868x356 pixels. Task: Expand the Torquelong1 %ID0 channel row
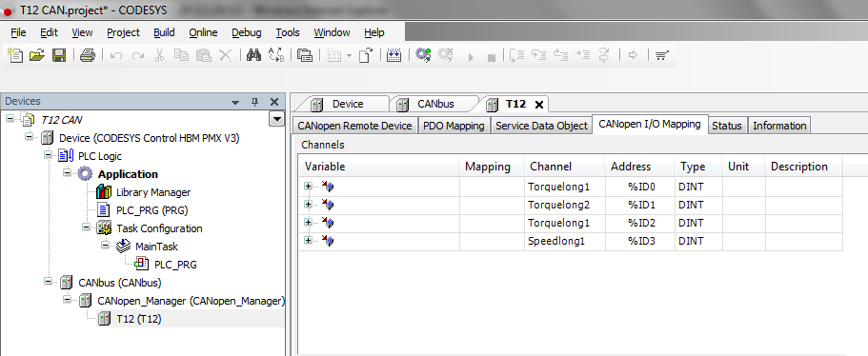(x=308, y=187)
